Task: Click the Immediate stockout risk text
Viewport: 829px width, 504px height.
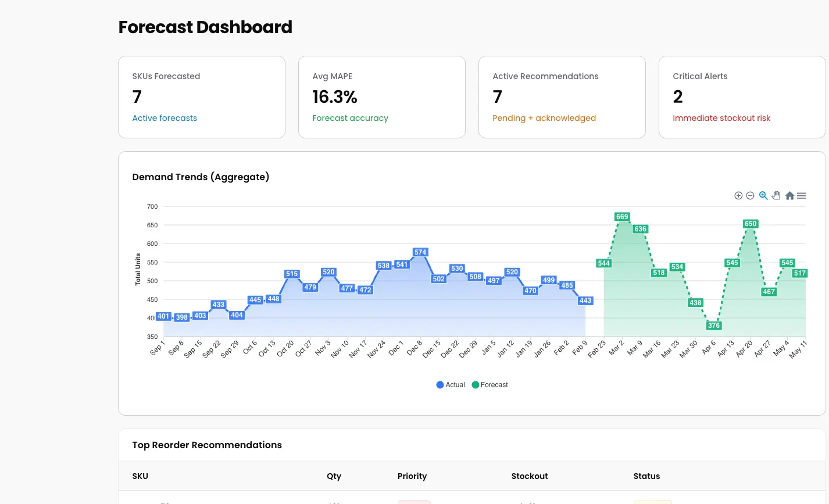Action: pyautogui.click(x=721, y=118)
